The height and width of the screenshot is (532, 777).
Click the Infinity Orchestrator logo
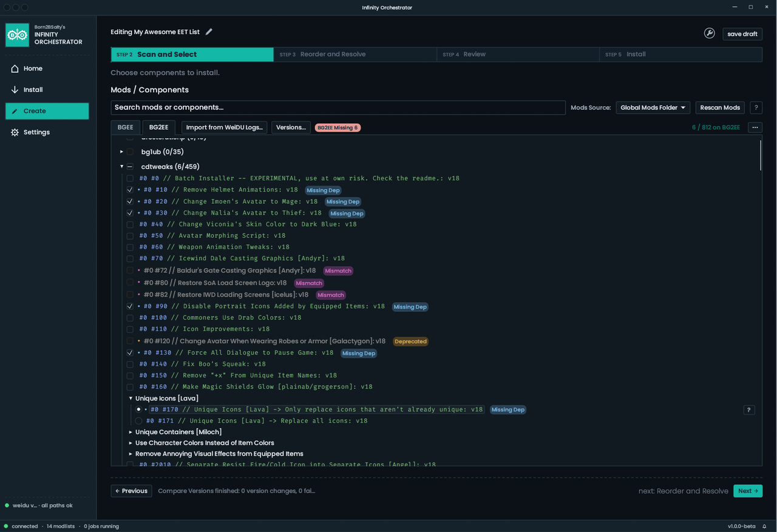coord(17,35)
